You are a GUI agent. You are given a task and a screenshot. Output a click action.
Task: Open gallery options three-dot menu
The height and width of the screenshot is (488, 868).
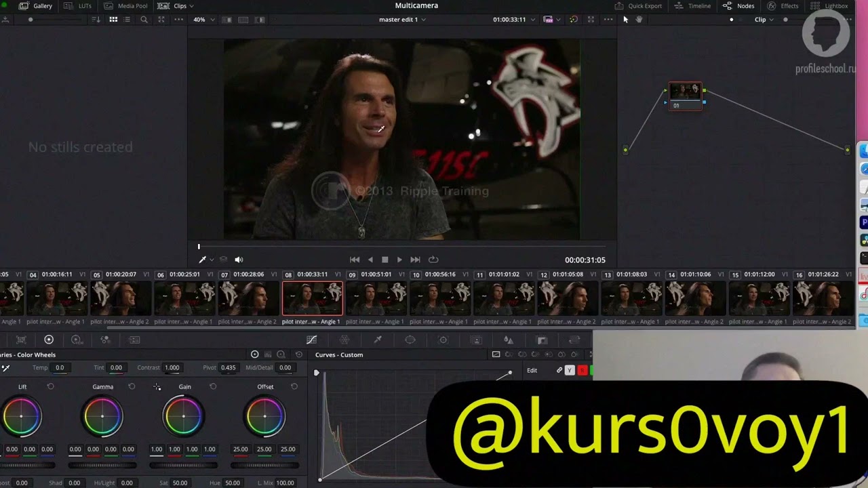pos(178,20)
